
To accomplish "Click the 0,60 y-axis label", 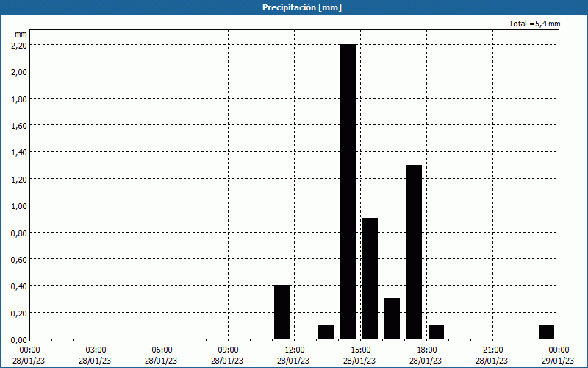I will pos(19,260).
